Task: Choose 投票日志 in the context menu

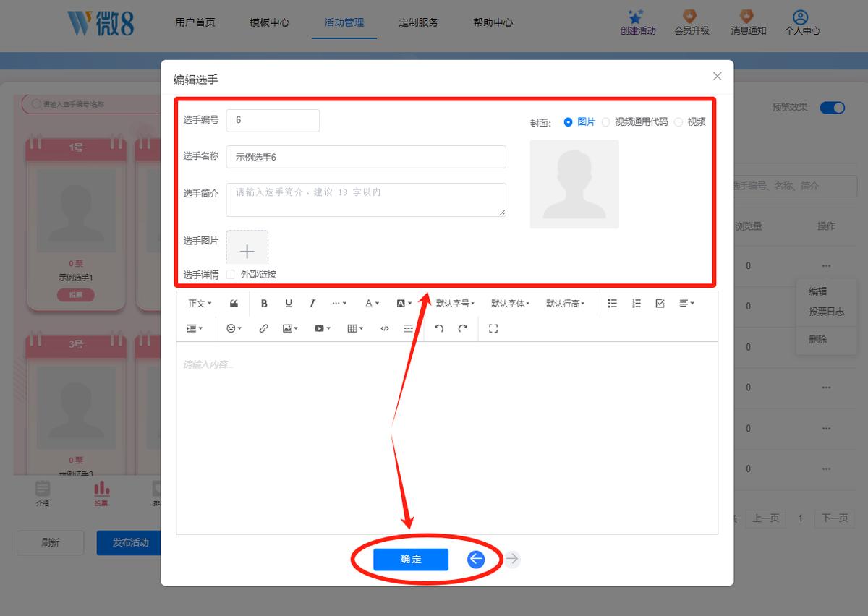Action: (x=826, y=312)
